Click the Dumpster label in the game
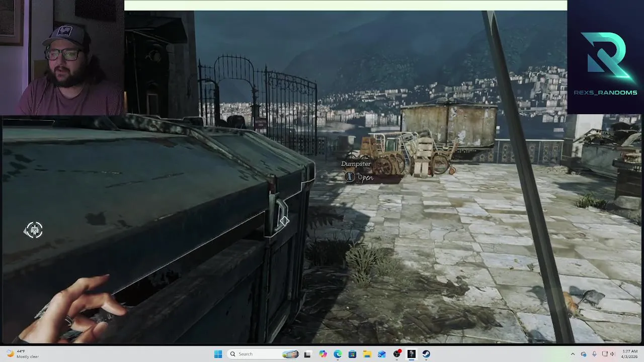Screen dimensions: 644x362 356,164
